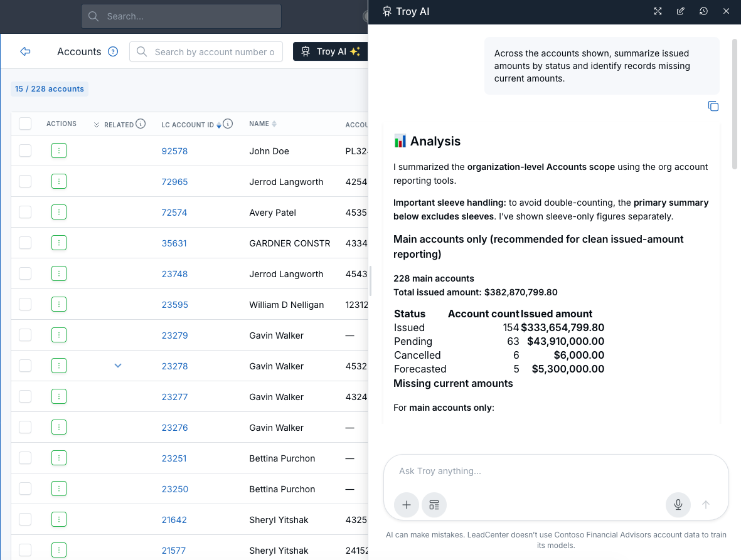This screenshot has width=741, height=560.
Task: Click the ACTIONS column header
Action: click(61, 124)
